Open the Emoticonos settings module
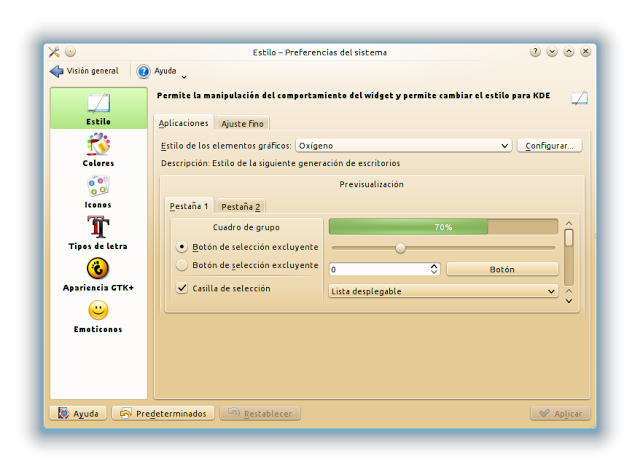This screenshot has height=472, width=640. click(98, 312)
